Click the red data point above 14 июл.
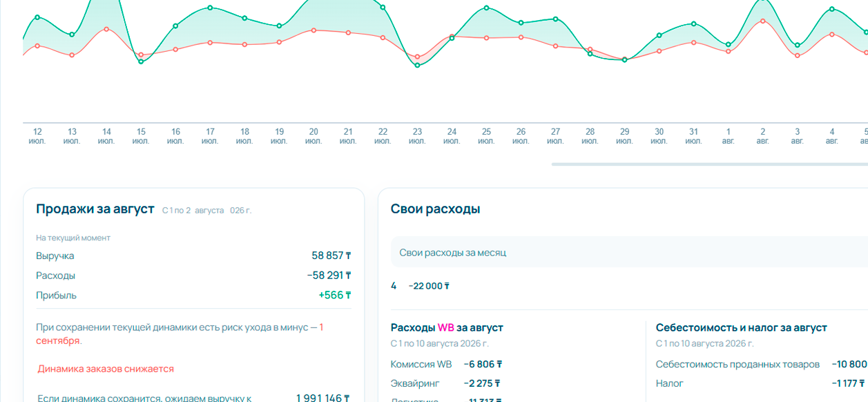 click(106, 29)
